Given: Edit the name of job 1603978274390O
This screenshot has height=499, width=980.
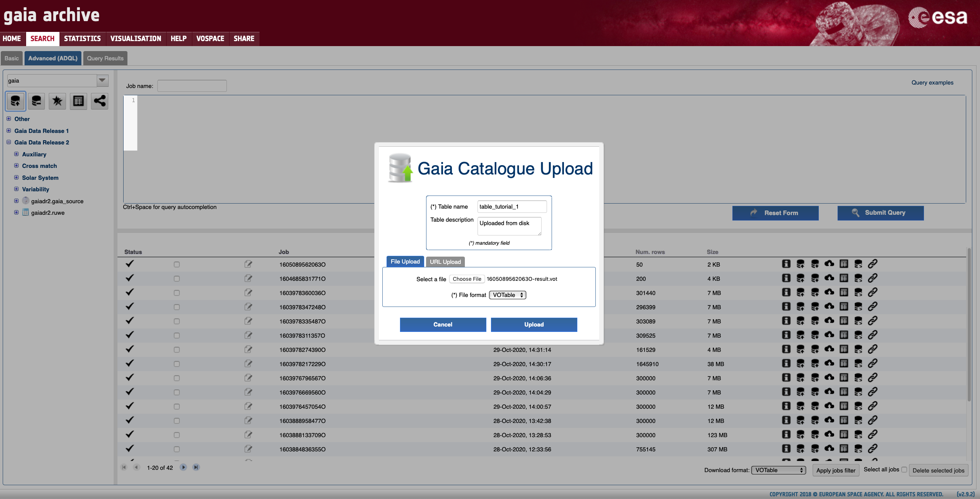Looking at the screenshot, I should tap(248, 350).
